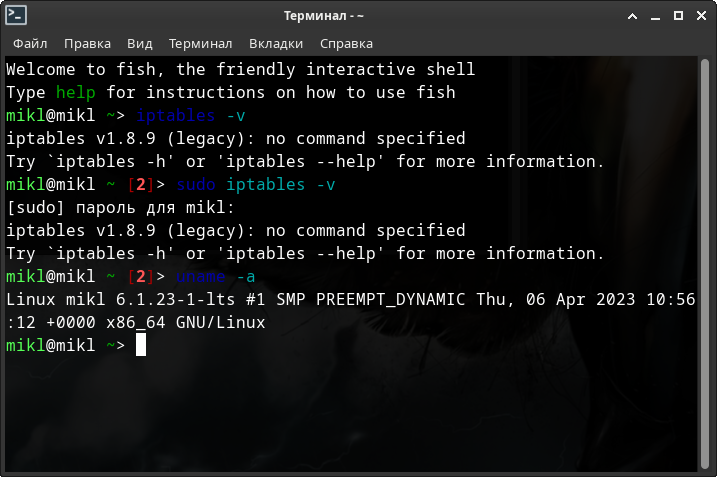Open the Вид menu

pyautogui.click(x=140, y=44)
